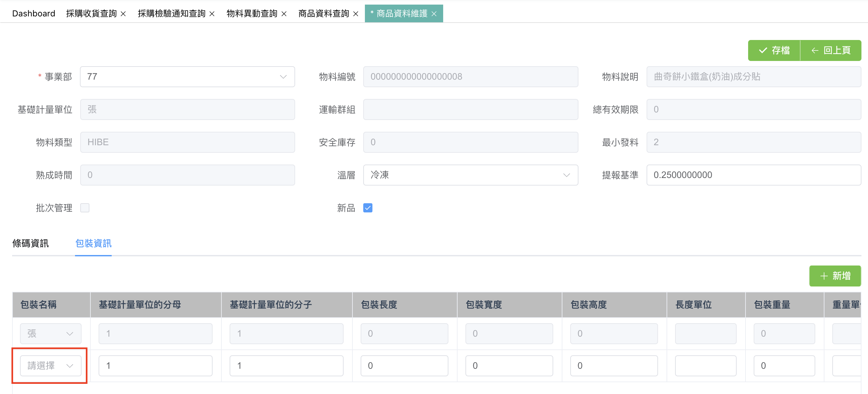Edit 包裝寬度 in 請選擇 row

pyautogui.click(x=509, y=366)
